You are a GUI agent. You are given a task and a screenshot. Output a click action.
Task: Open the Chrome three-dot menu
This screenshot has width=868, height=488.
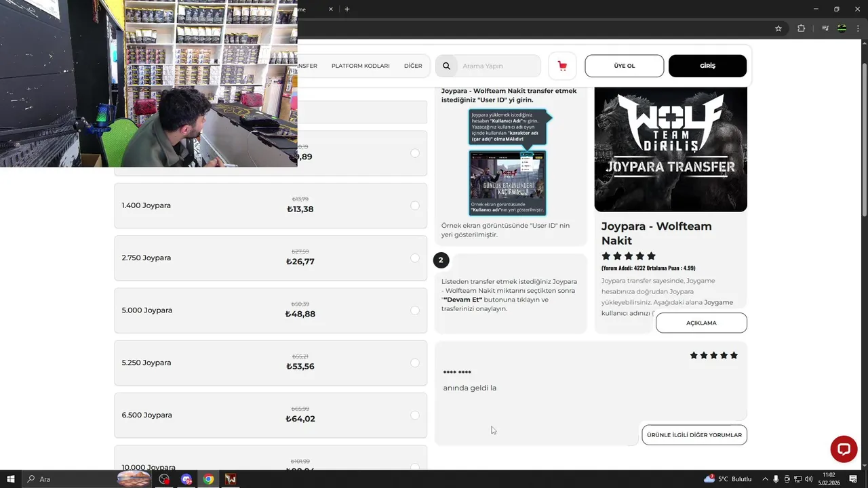coord(858,28)
